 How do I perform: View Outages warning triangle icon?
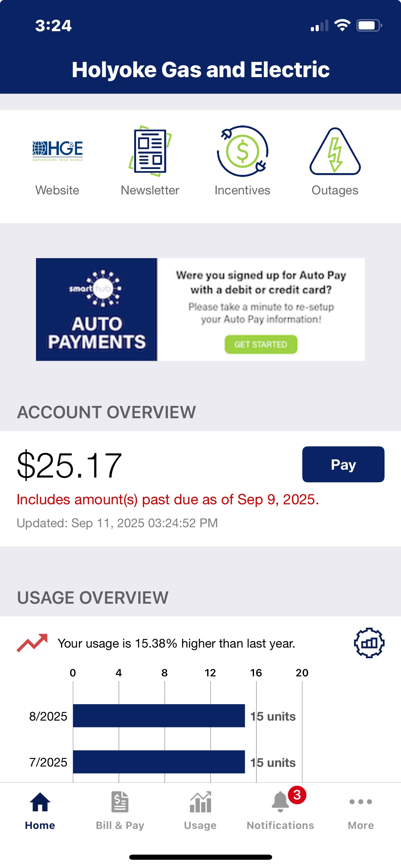coord(335,152)
